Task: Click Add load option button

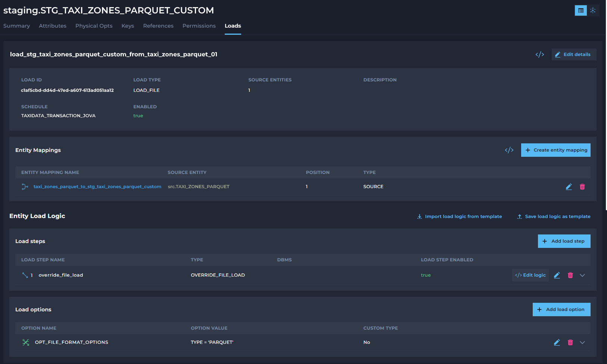Action: point(561,309)
